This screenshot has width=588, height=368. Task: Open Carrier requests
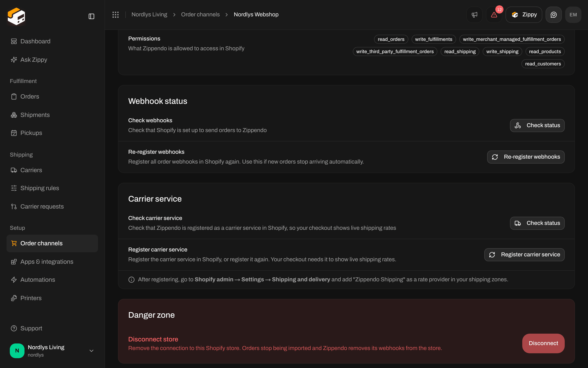click(x=52, y=206)
